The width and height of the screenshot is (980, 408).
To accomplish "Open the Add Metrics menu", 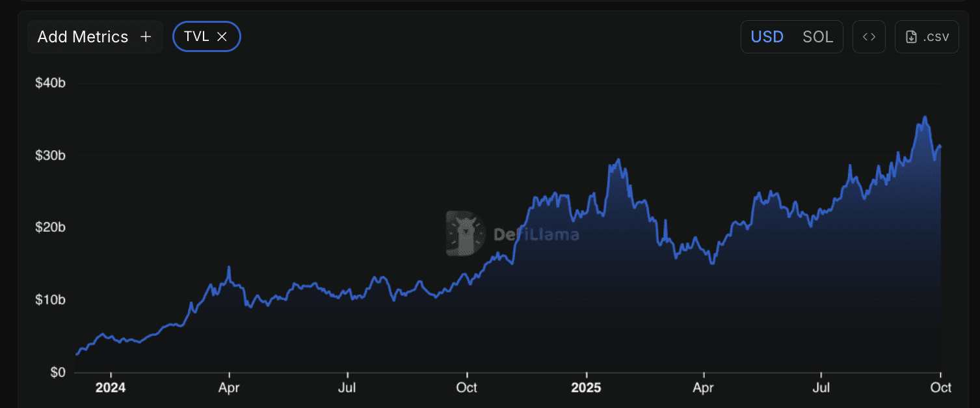I will (x=95, y=37).
